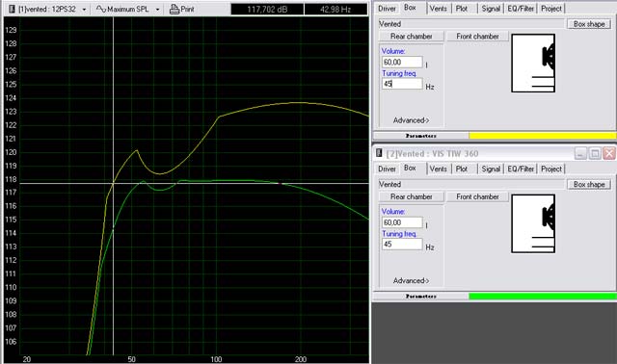Open Driver tab in upper panel
617x364 pixels.
[x=387, y=9]
